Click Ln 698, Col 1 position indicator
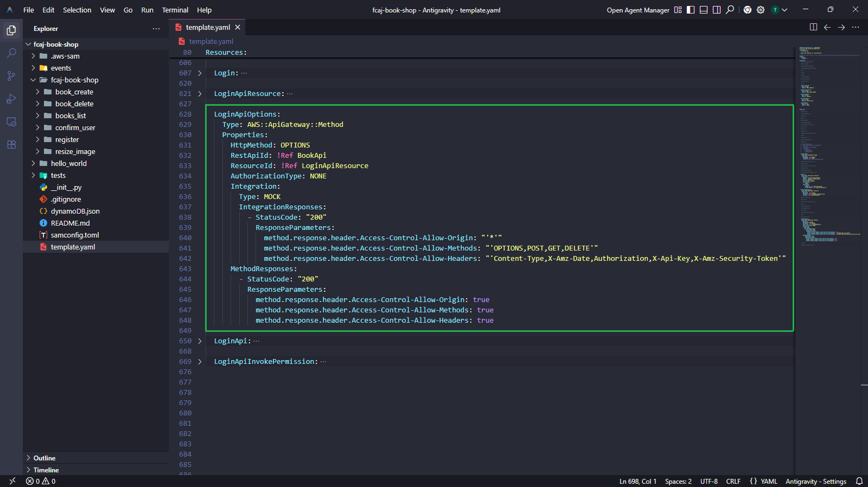Screen dimensions: 868x487 638,481
